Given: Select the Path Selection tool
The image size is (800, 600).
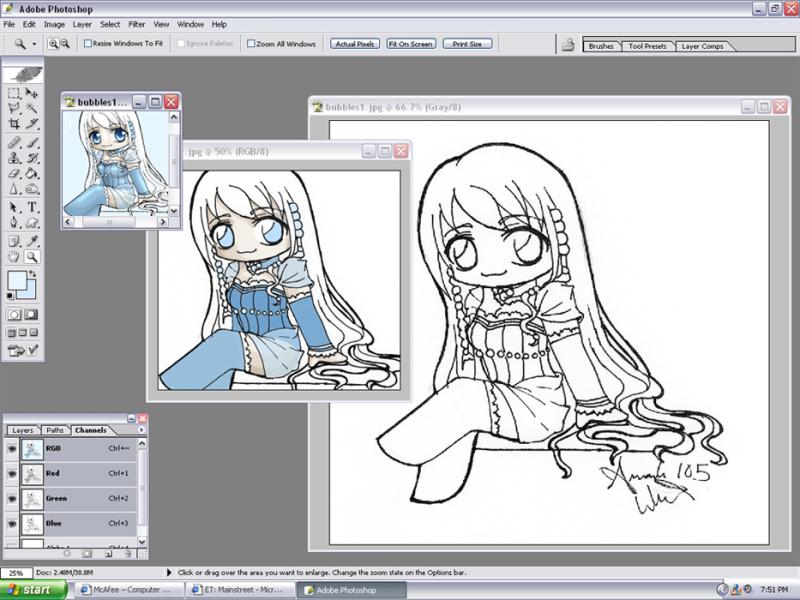Looking at the screenshot, I should 14,207.
